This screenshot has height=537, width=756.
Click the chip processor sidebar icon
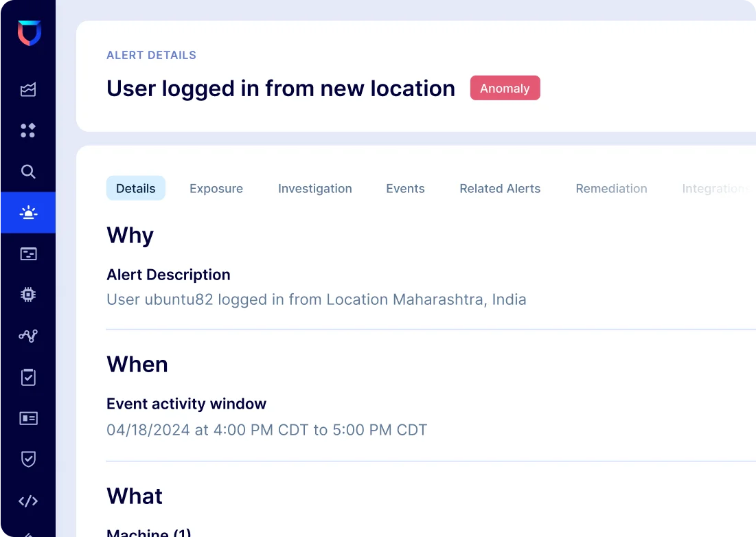point(28,295)
